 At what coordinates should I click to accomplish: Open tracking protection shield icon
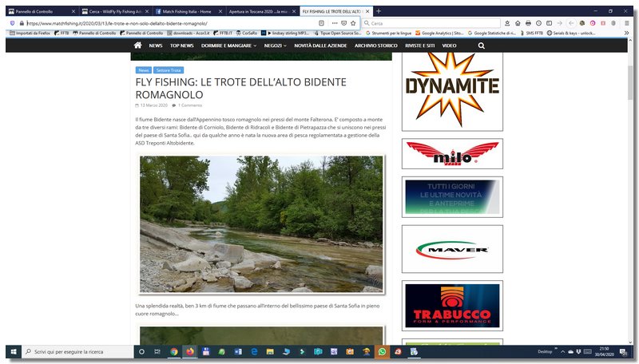tap(12, 23)
